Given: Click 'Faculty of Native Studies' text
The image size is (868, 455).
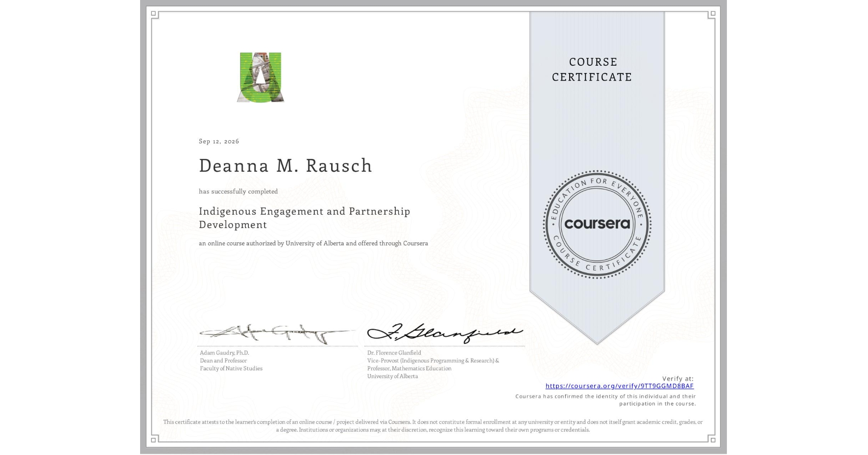Looking at the screenshot, I should click(231, 368).
